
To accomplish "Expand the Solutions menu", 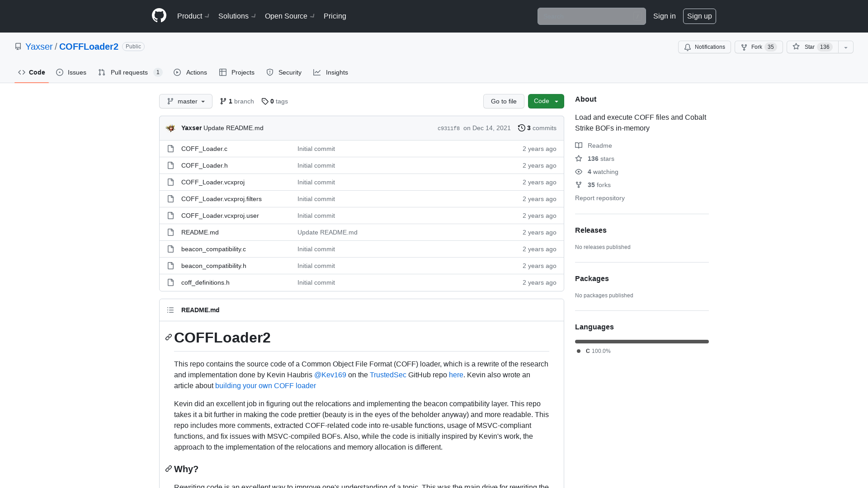I will pyautogui.click(x=237, y=16).
